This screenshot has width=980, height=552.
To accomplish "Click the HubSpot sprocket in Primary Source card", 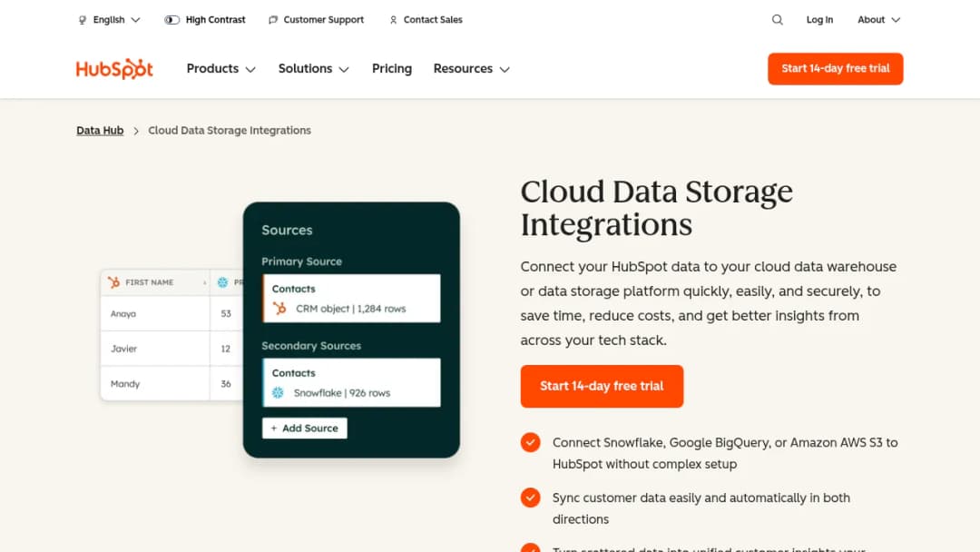I will 279,308.
